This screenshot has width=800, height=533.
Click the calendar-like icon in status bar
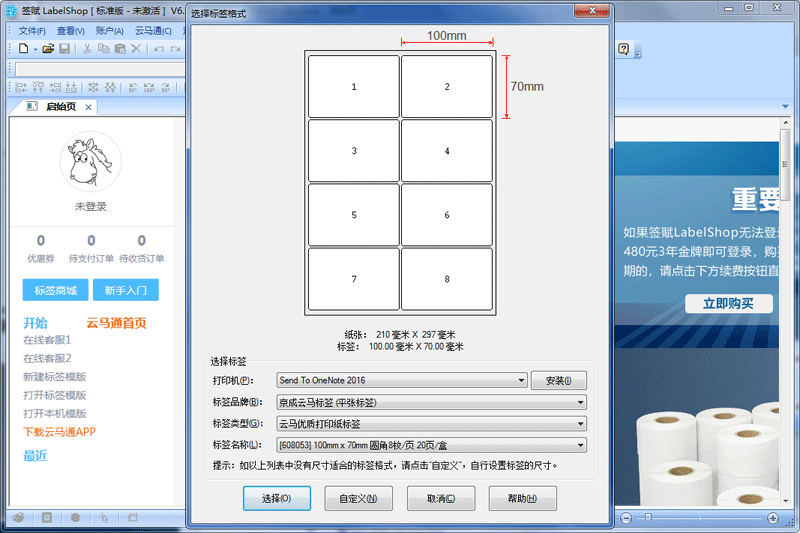(133, 517)
